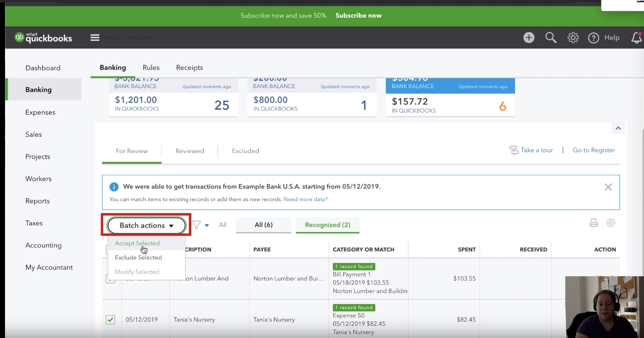Viewport: 644px width, 338px height.
Task: Show All (6) transactions
Action: pyautogui.click(x=263, y=225)
